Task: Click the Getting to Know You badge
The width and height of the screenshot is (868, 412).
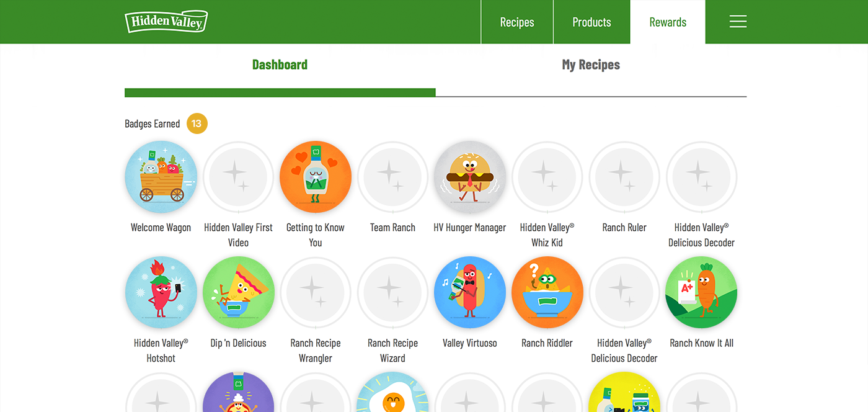Action: [x=316, y=177]
